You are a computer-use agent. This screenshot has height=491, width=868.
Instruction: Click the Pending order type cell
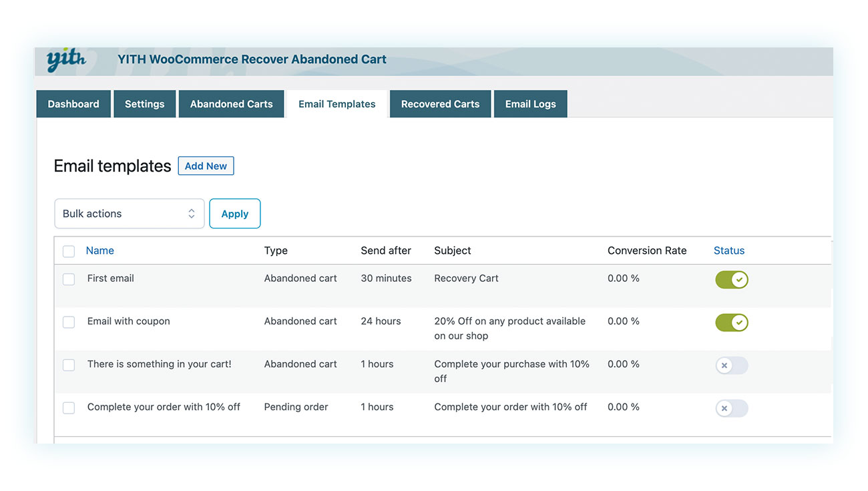click(x=296, y=407)
